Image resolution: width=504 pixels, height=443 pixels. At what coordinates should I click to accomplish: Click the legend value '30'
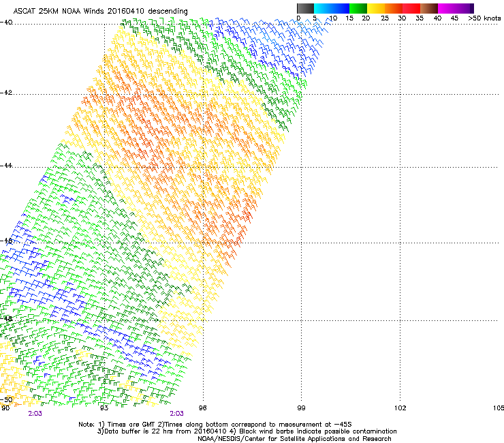(x=402, y=18)
